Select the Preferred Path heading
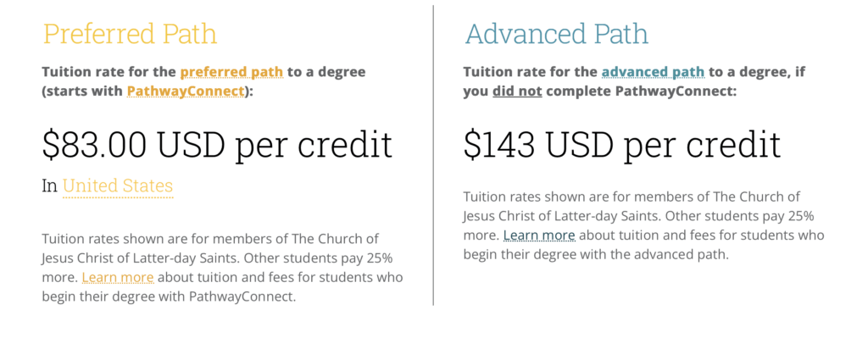This screenshot has width=868, height=338. pos(130,34)
